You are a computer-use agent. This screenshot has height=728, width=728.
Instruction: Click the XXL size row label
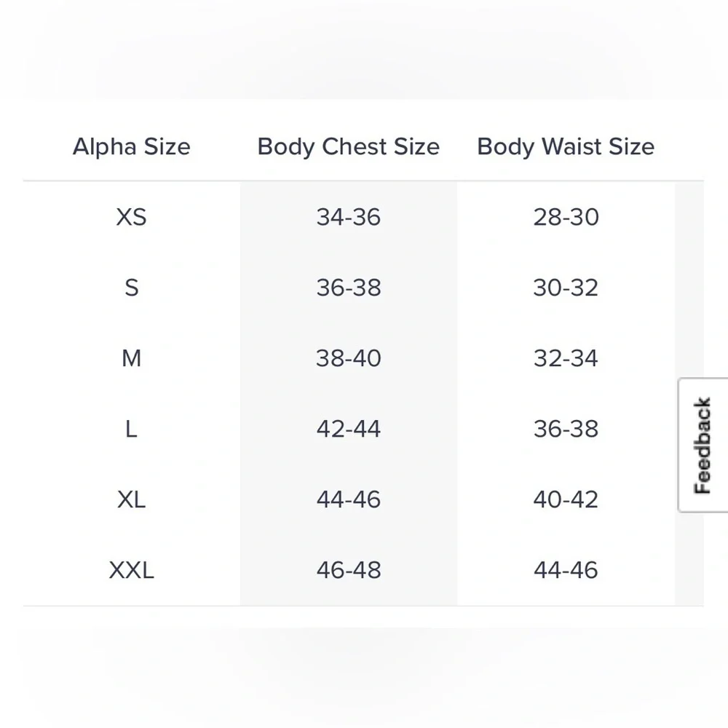pos(131,570)
